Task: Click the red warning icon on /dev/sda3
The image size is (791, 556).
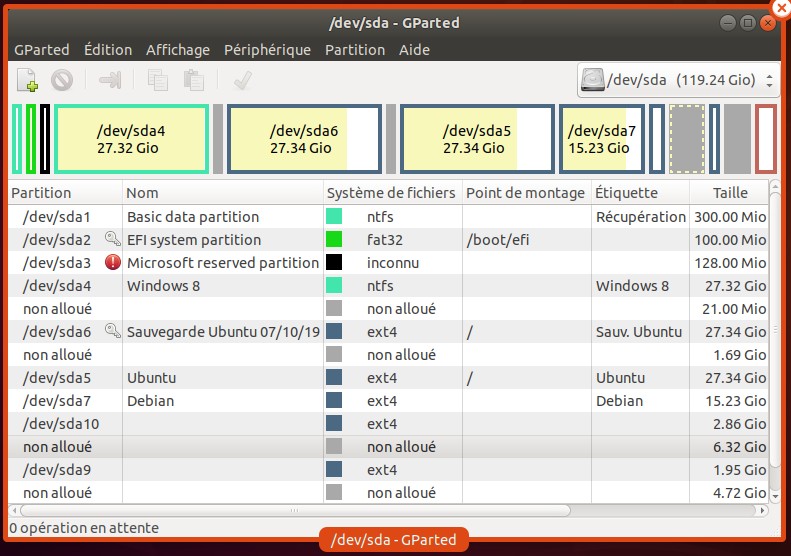Action: (x=112, y=262)
